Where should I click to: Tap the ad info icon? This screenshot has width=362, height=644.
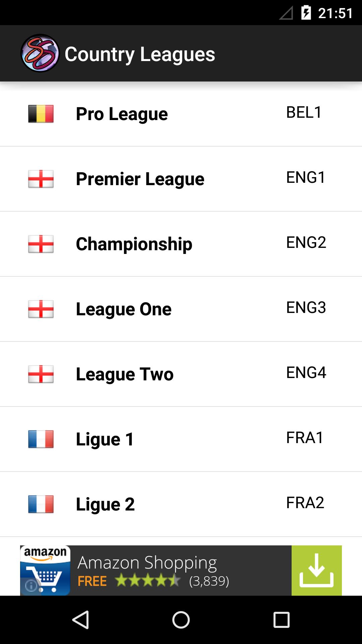tap(31, 586)
